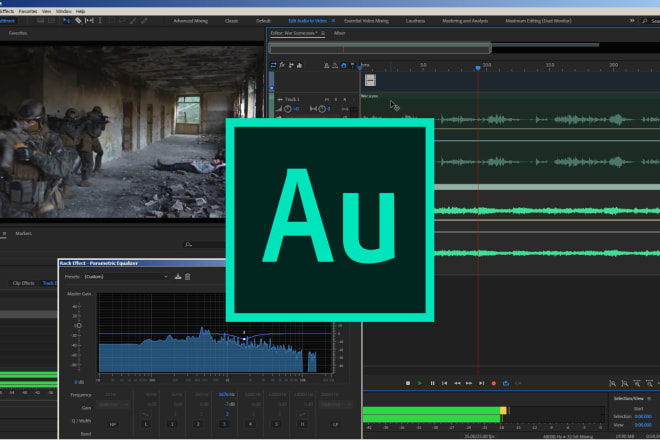Open the Editor panel menu icon
This screenshot has height=440, width=660.
[x=323, y=33]
